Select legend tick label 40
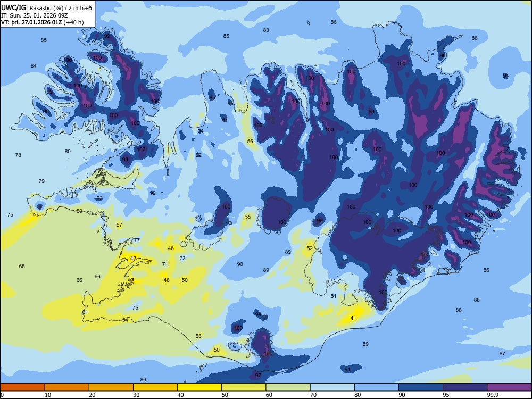Screen dimensions: 532x399 click(181, 395)
